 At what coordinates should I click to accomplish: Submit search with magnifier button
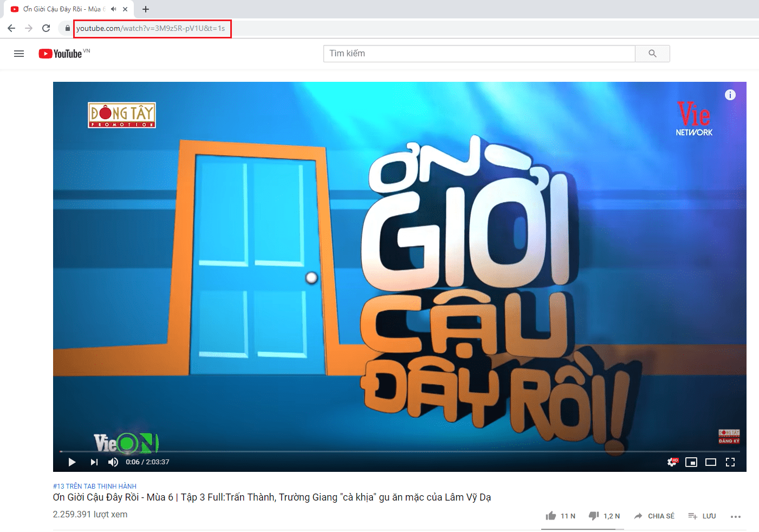[652, 54]
